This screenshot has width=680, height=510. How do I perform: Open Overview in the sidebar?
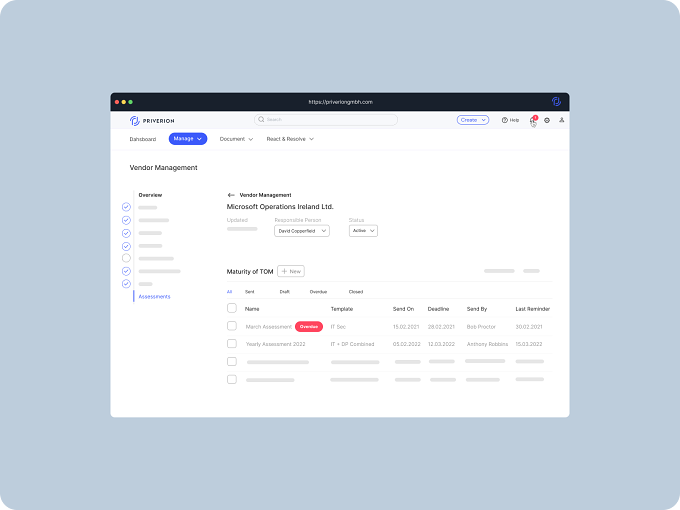(150, 195)
